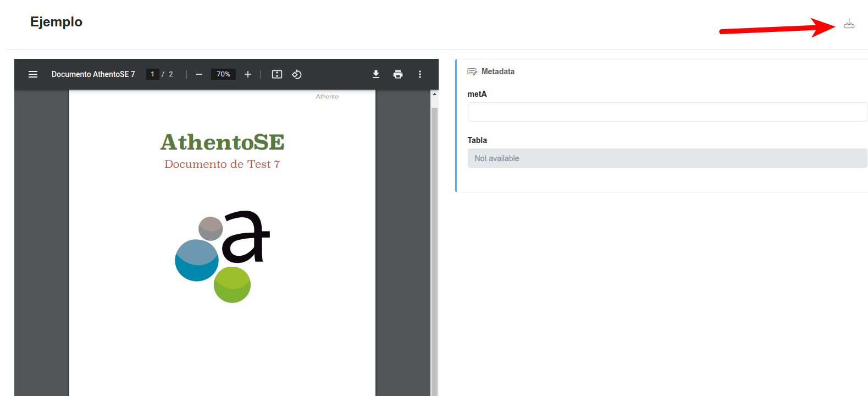Image resolution: width=868 pixels, height=396 pixels.
Task: Print the Documento AthentoSE 7 file
Action: point(398,74)
